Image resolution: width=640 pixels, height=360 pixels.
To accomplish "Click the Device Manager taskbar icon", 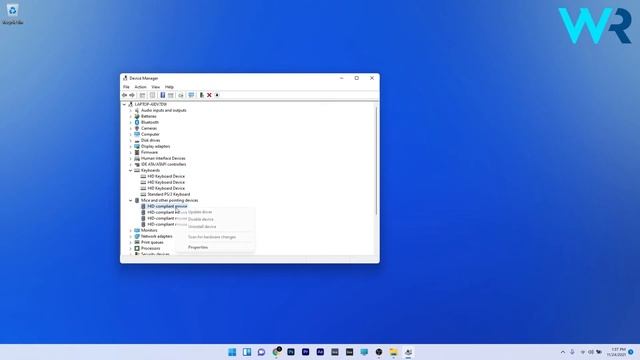I will coord(408,352).
